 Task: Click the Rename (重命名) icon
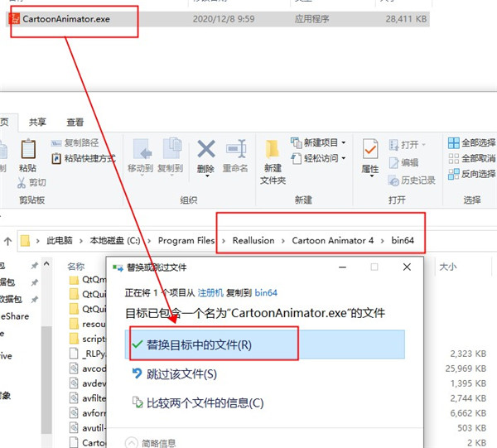tap(235, 153)
